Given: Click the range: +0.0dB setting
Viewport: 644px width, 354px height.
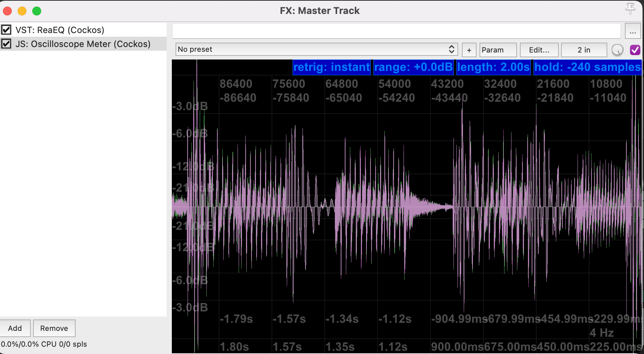Looking at the screenshot, I should pos(413,67).
